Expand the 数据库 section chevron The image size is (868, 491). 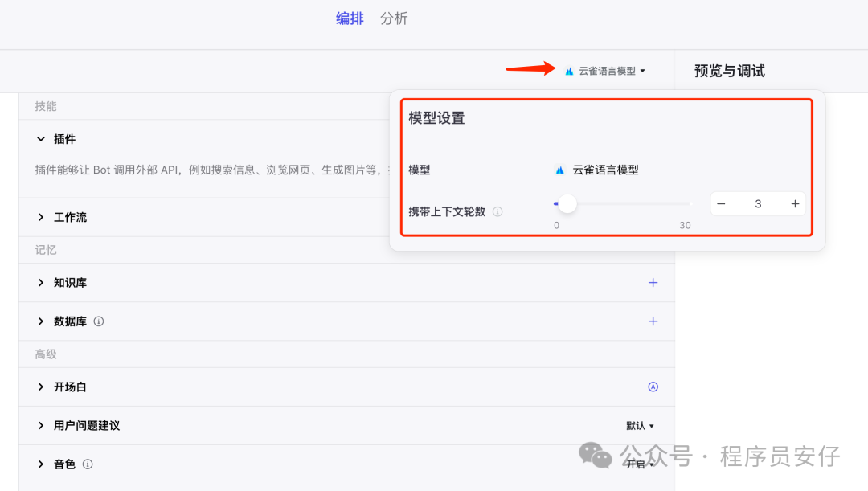tap(41, 321)
